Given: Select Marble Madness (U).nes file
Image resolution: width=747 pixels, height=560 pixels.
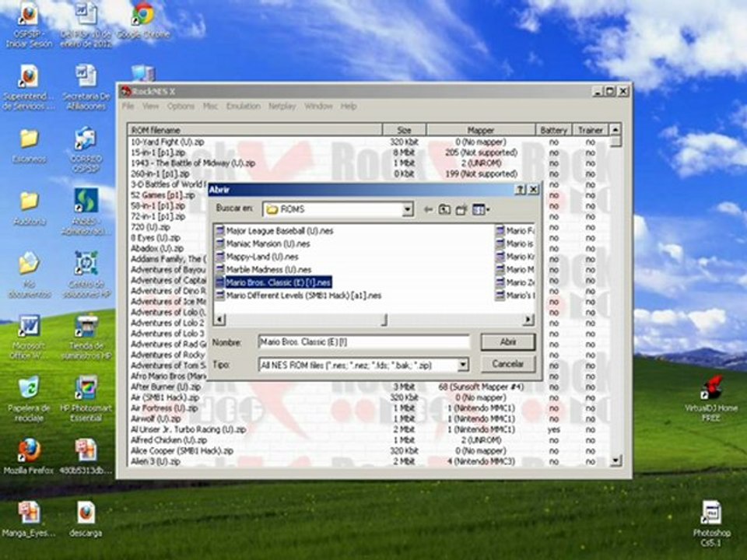Looking at the screenshot, I should (264, 270).
